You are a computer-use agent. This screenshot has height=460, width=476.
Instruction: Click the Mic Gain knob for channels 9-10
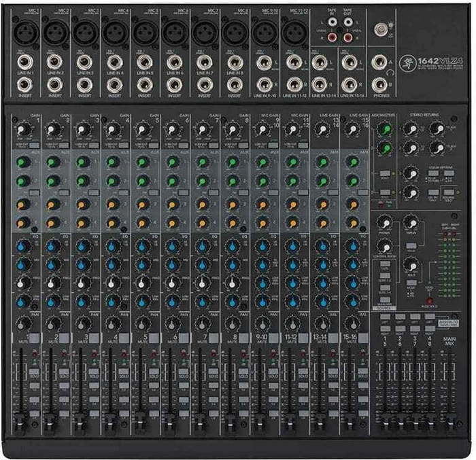tap(262, 130)
